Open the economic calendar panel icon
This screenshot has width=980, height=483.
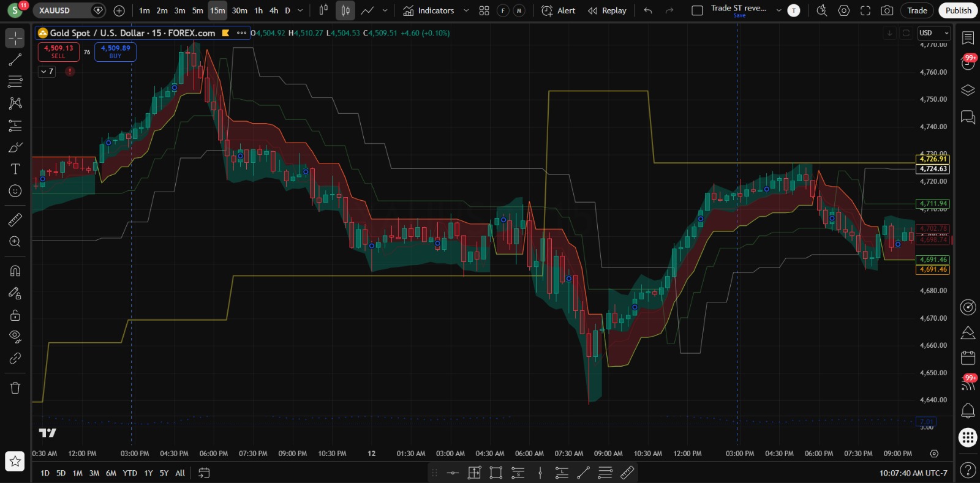tap(968, 357)
